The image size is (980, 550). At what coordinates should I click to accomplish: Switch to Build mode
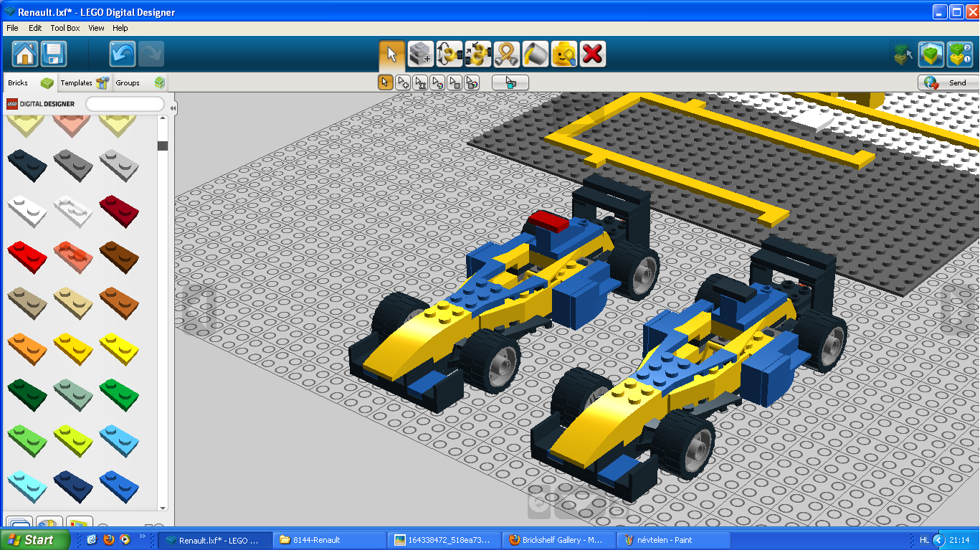903,54
